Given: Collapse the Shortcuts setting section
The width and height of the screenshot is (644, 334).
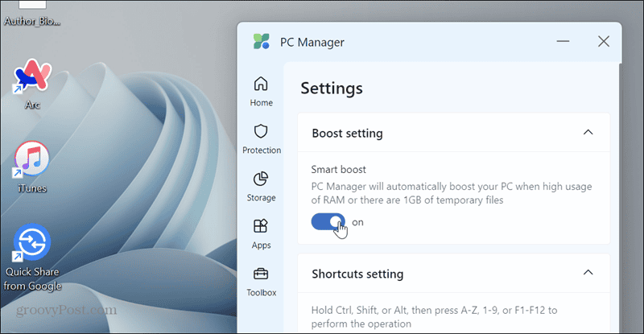Looking at the screenshot, I should tap(588, 272).
